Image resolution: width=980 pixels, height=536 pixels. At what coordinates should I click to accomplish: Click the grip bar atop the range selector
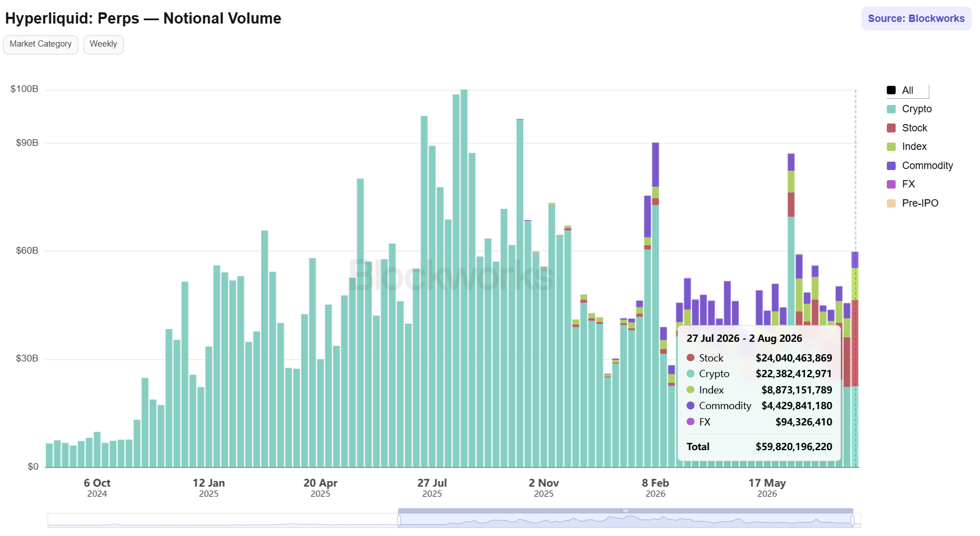point(625,511)
